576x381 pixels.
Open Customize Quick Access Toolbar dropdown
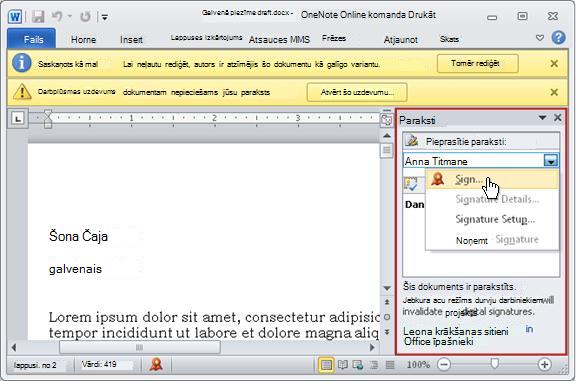(105, 17)
